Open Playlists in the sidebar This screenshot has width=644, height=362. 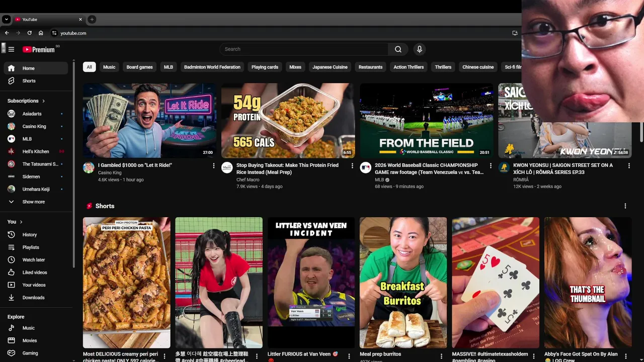35,247
